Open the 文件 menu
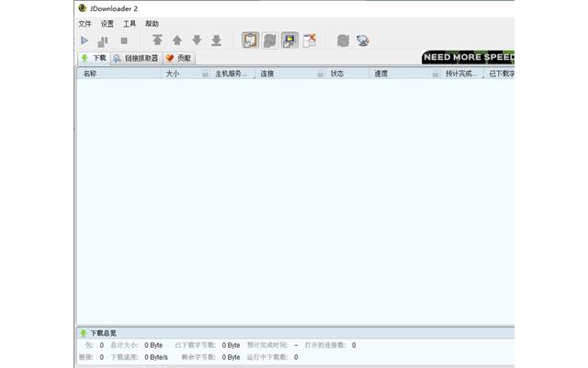Image resolution: width=588 pixels, height=368 pixels. [x=85, y=24]
